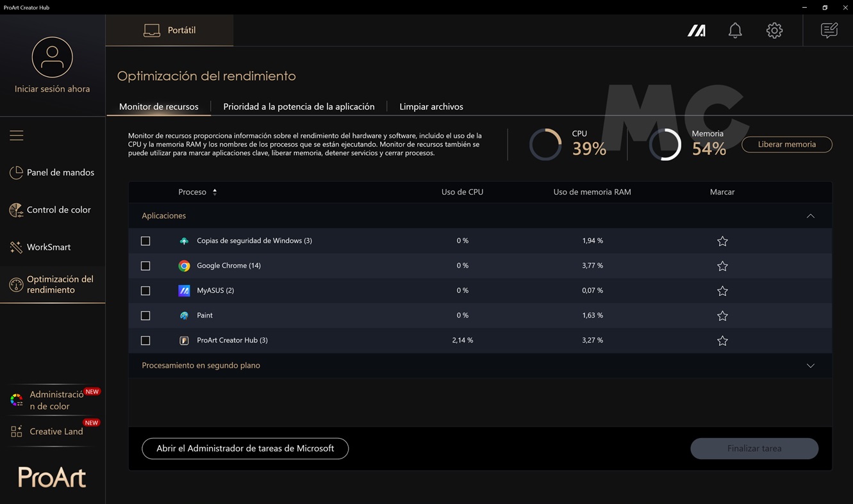Toggle the hamburger menu icon

coord(17,135)
